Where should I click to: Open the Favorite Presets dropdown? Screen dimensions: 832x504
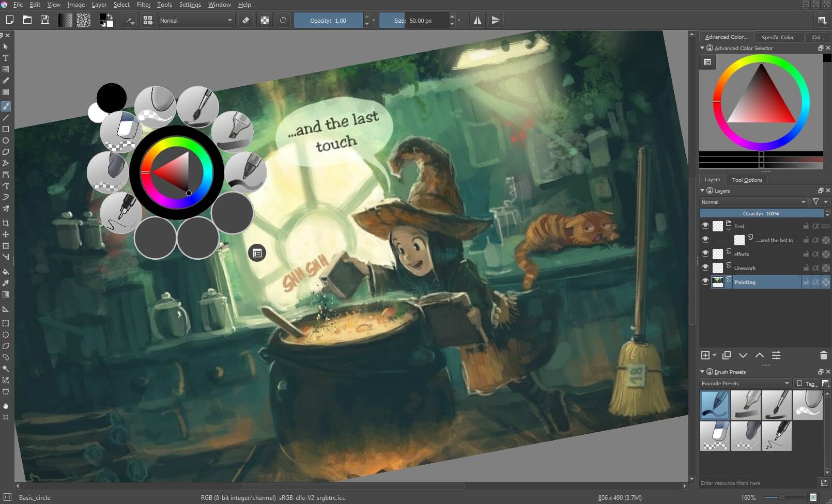coord(744,383)
